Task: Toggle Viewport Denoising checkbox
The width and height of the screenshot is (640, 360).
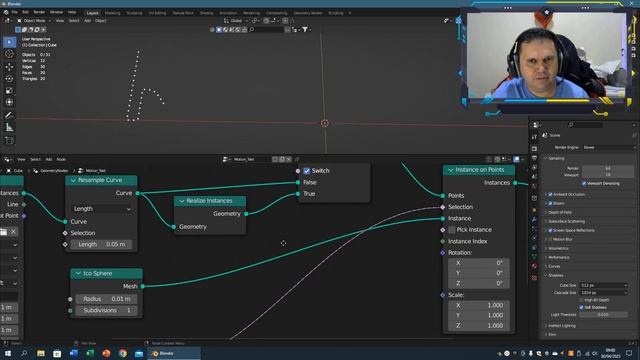Action: 584,183
